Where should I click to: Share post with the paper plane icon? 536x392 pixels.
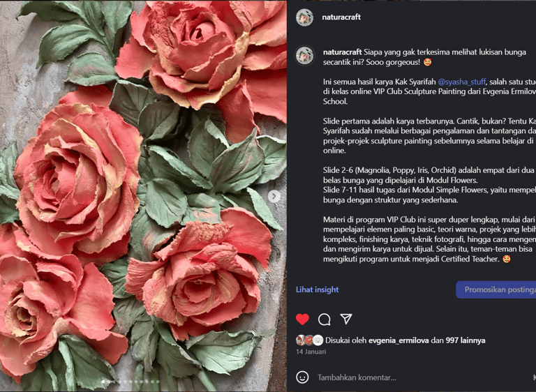pyautogui.click(x=346, y=319)
